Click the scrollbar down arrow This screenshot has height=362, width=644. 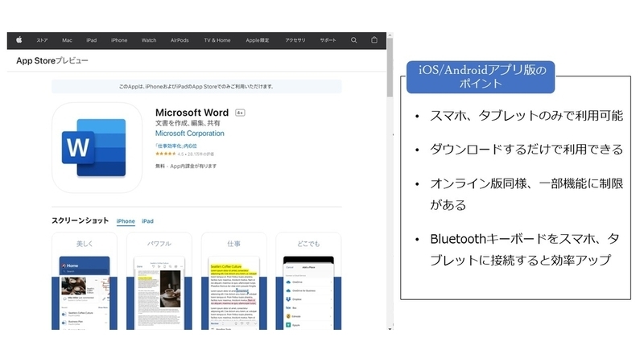(390, 328)
